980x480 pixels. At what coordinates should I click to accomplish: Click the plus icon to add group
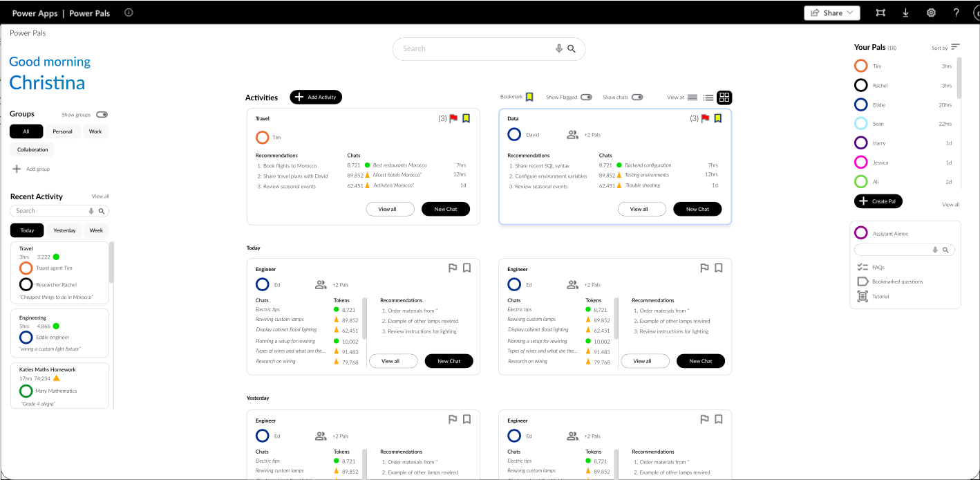coord(17,169)
